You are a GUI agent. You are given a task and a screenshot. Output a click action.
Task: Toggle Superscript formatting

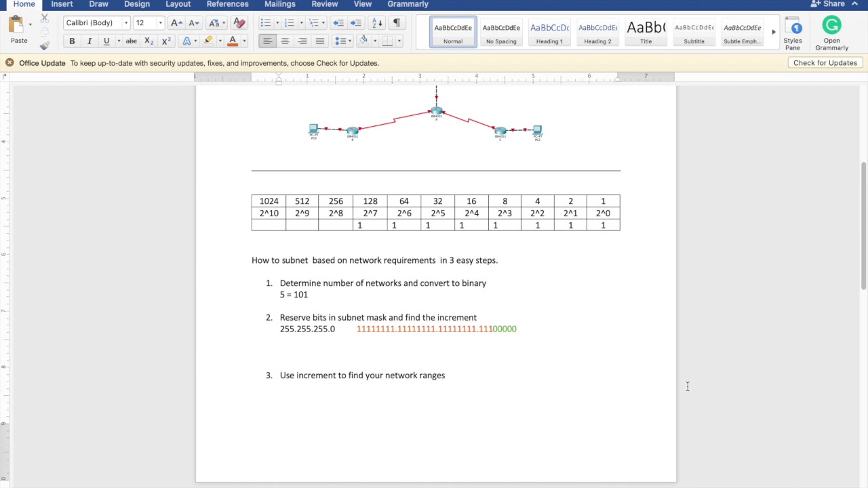pyautogui.click(x=166, y=41)
